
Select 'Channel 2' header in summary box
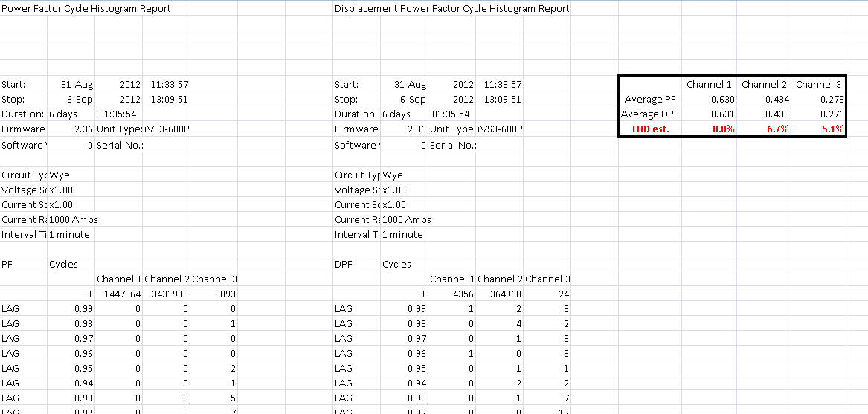(x=764, y=85)
